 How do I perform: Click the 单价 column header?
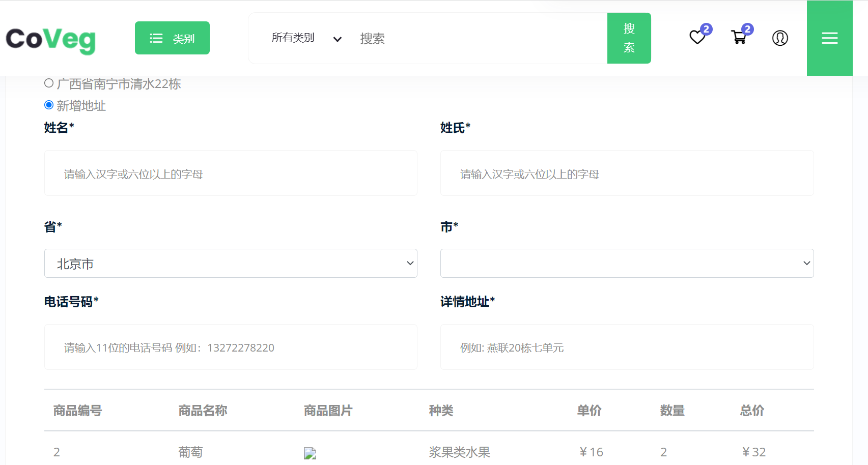[x=589, y=411]
